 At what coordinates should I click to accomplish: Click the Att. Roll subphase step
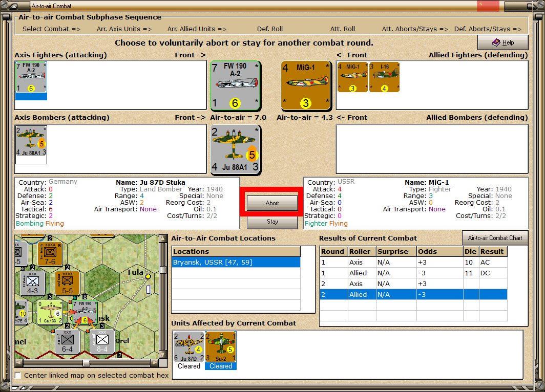pos(342,29)
